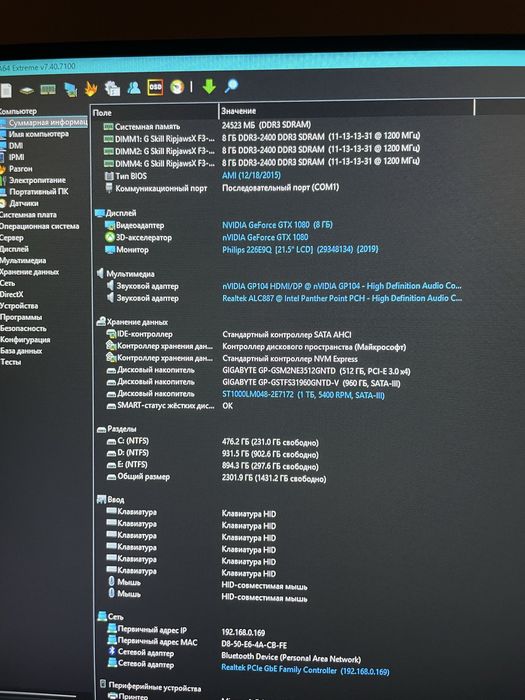Select the E: (NTFS) partition row

212,466
